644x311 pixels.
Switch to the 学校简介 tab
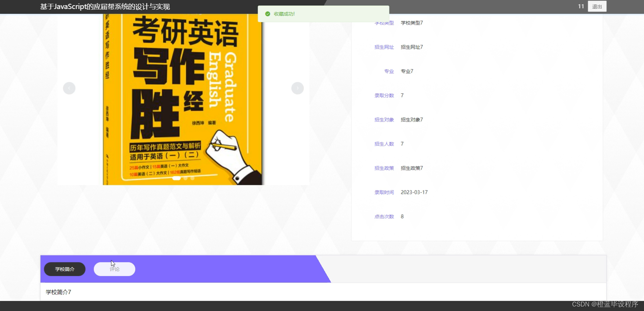64,269
